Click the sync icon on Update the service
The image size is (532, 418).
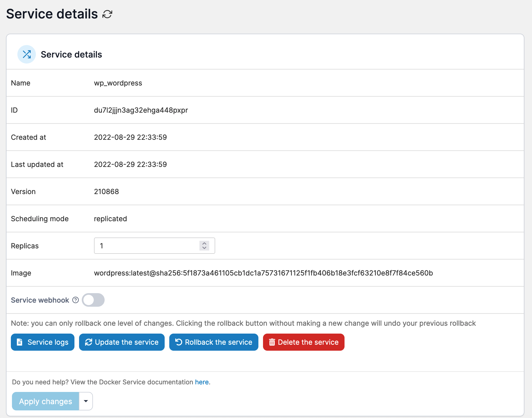[89, 342]
